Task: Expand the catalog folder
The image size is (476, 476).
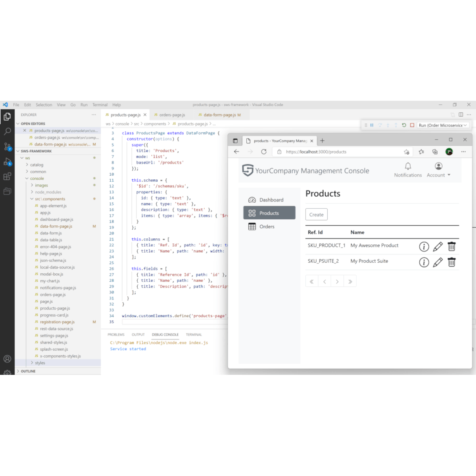Action: [x=36, y=165]
